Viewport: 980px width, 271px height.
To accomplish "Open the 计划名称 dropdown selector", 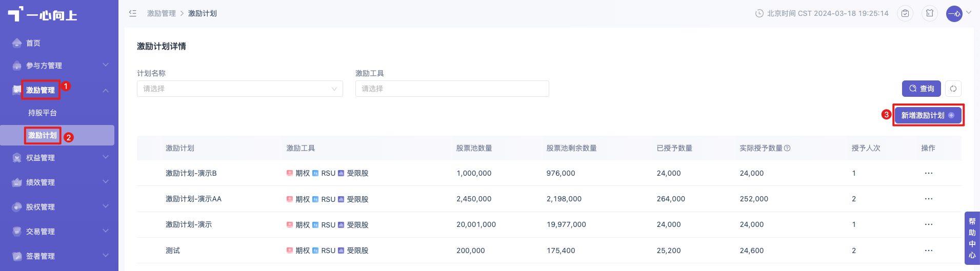I will pyautogui.click(x=240, y=89).
